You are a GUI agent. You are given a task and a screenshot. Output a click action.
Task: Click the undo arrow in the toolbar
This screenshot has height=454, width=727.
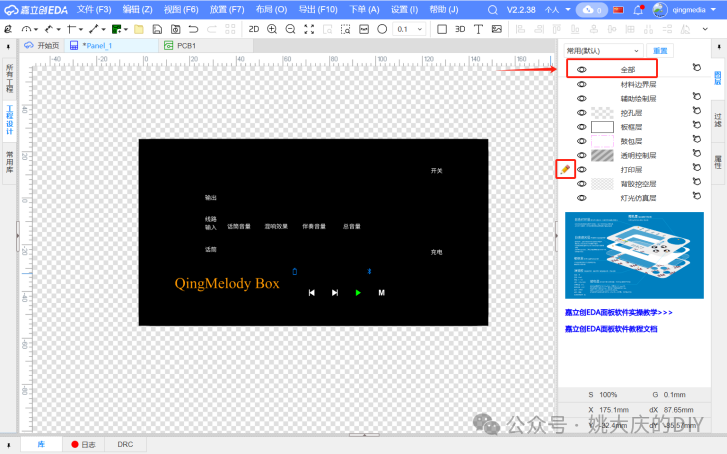(193, 29)
